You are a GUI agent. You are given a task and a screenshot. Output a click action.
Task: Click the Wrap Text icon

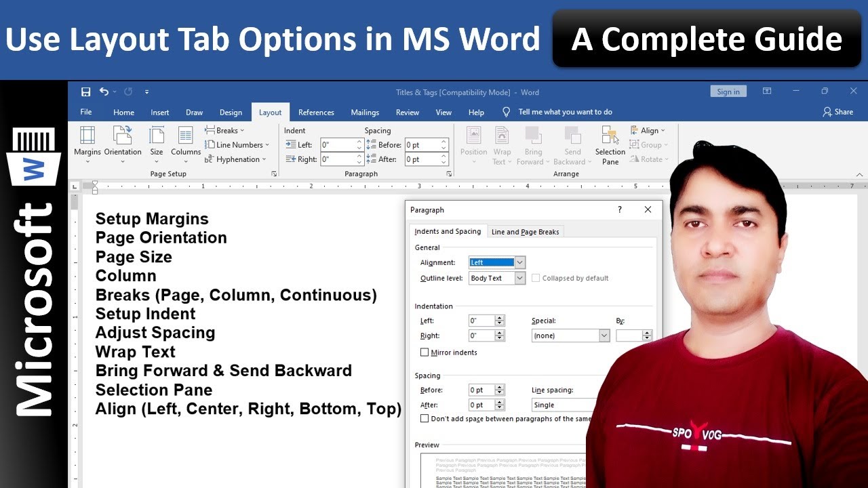click(x=502, y=145)
